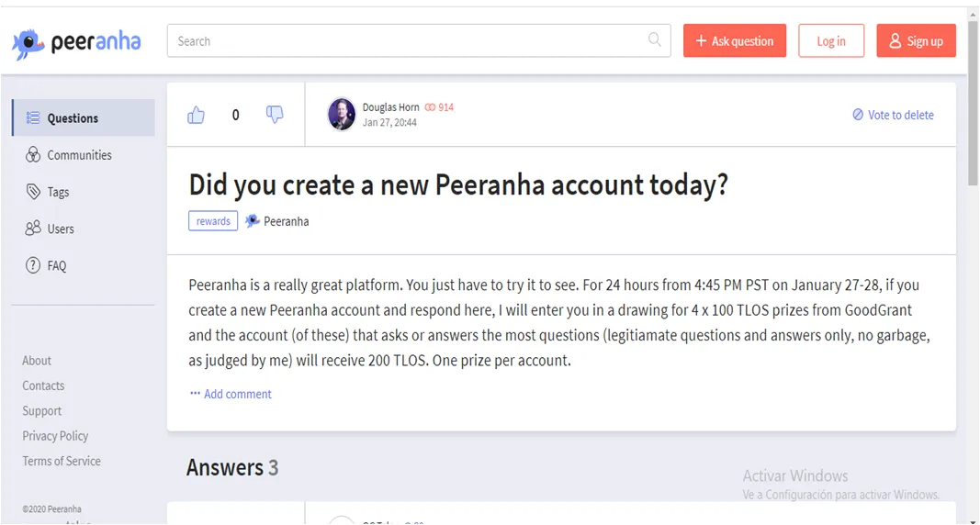
Task: Click the thumbs down downvote icon
Action: tap(275, 114)
